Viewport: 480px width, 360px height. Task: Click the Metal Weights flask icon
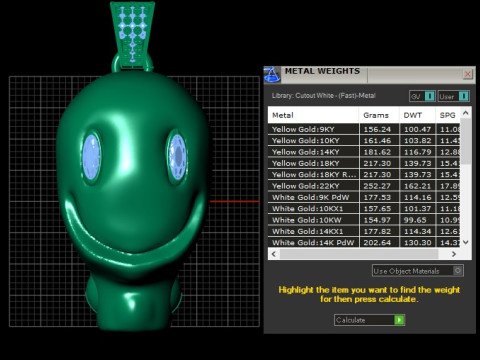tap(273, 74)
